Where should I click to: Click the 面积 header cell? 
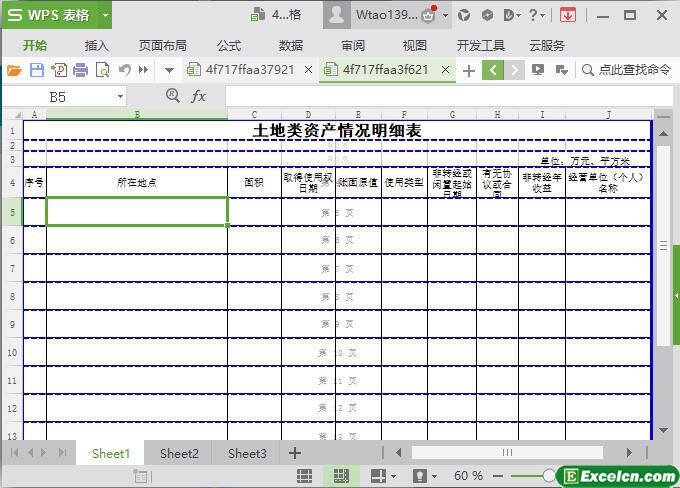[254, 183]
